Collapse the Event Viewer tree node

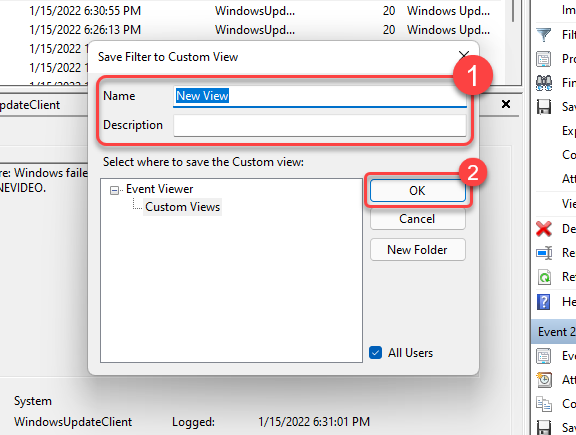tap(114, 190)
